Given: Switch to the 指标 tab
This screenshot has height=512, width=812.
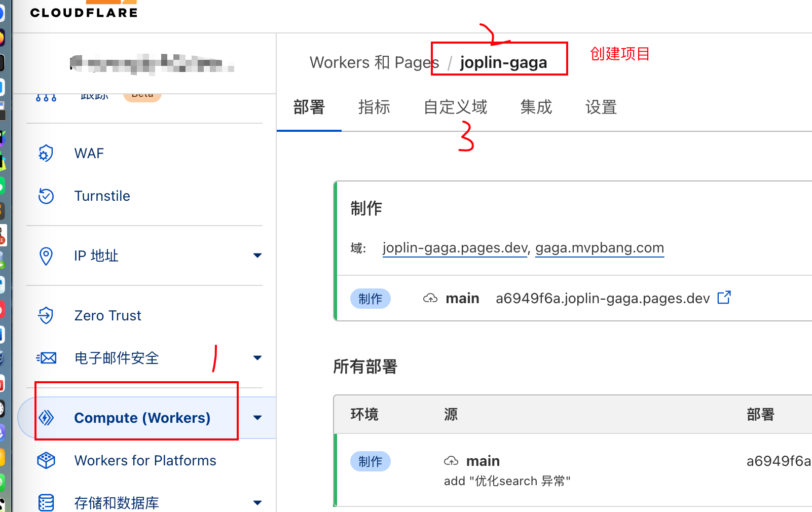Looking at the screenshot, I should [374, 107].
